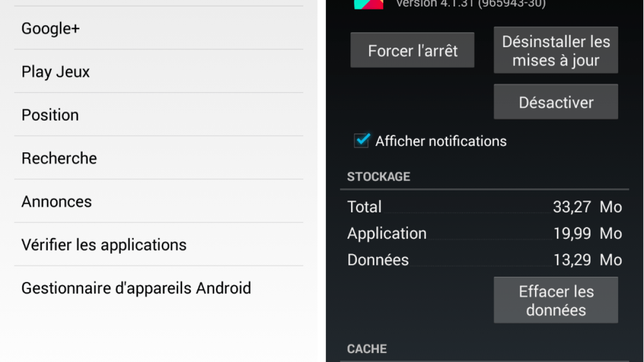Click the Application storage label
The width and height of the screenshot is (644, 362).
coord(386,233)
